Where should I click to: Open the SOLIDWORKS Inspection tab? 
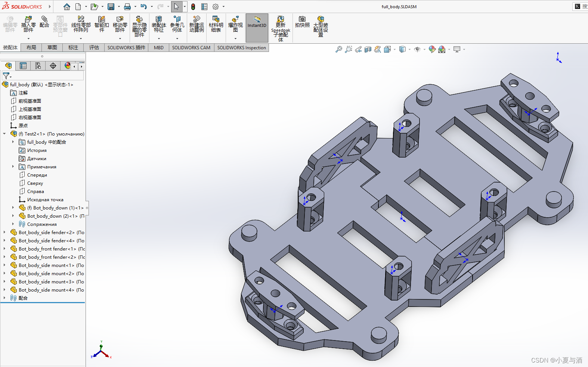242,47
